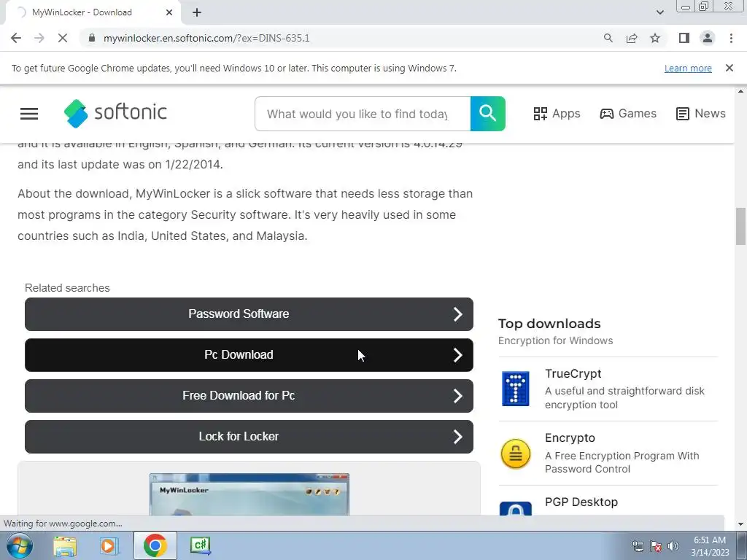Open the Apps section
The height and width of the screenshot is (560, 747).
click(x=557, y=113)
